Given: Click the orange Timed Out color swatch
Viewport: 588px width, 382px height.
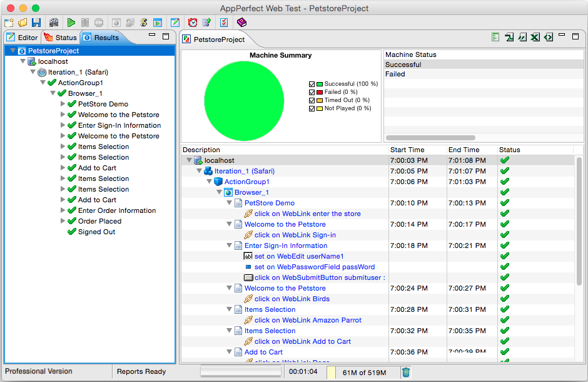Looking at the screenshot, I should click(x=320, y=101).
